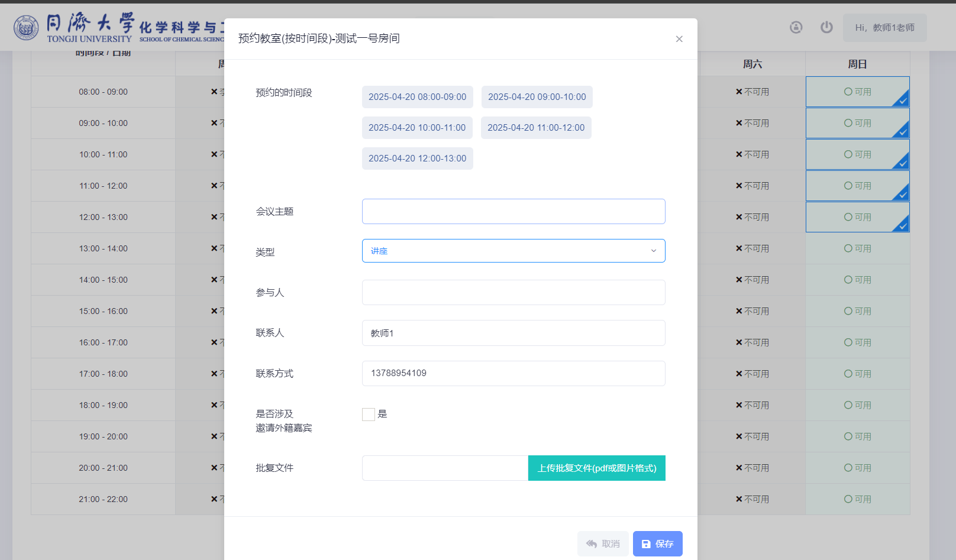Click the 2025-04-20 08:00-09:00 time tag

417,97
